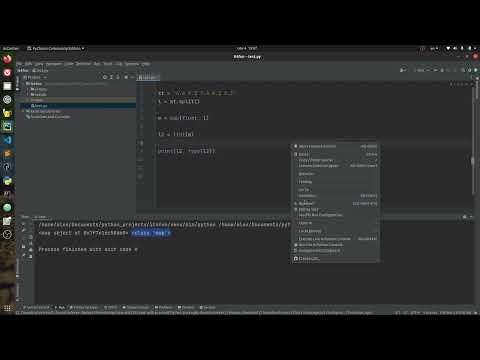Open Folding submenu in context menu
This screenshot has height=360, width=480.
coord(335,182)
